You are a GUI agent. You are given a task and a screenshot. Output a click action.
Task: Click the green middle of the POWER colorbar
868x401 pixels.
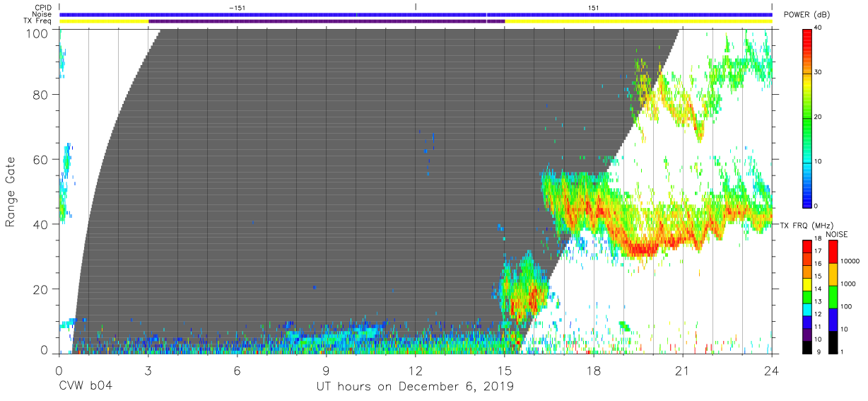(x=807, y=117)
